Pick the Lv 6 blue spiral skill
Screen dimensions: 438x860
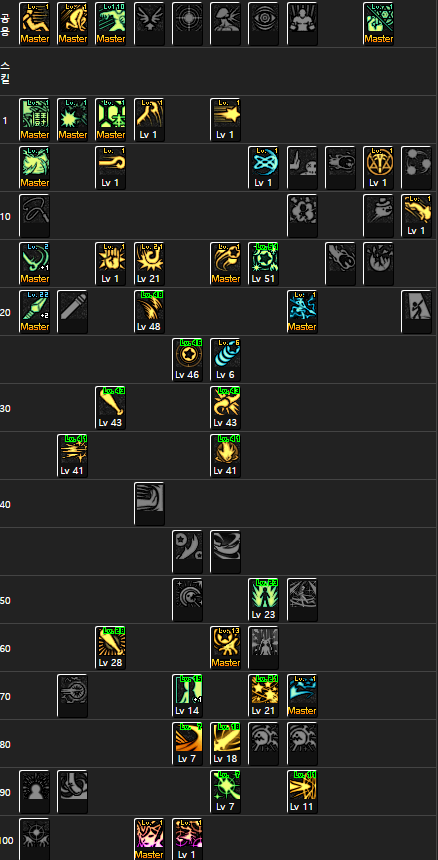[x=225, y=360]
